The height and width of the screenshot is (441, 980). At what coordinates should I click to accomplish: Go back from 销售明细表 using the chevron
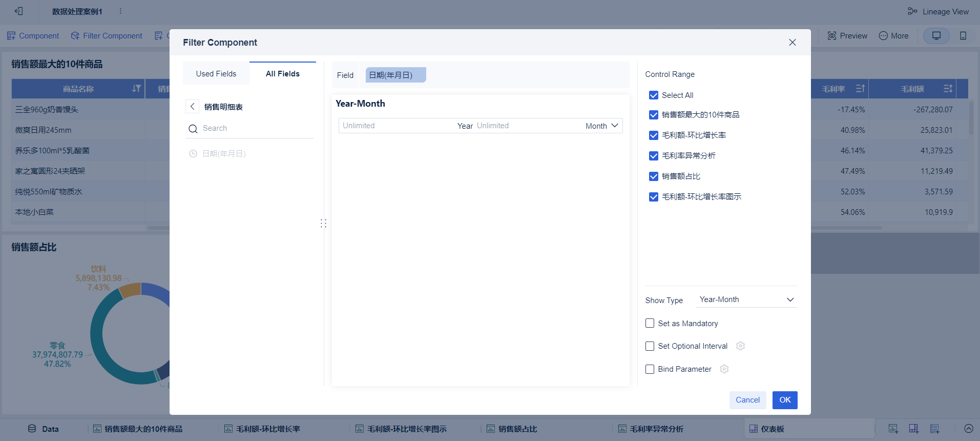pyautogui.click(x=192, y=106)
